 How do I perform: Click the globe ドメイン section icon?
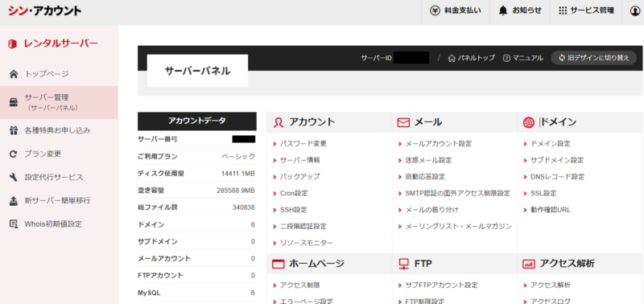(x=529, y=122)
